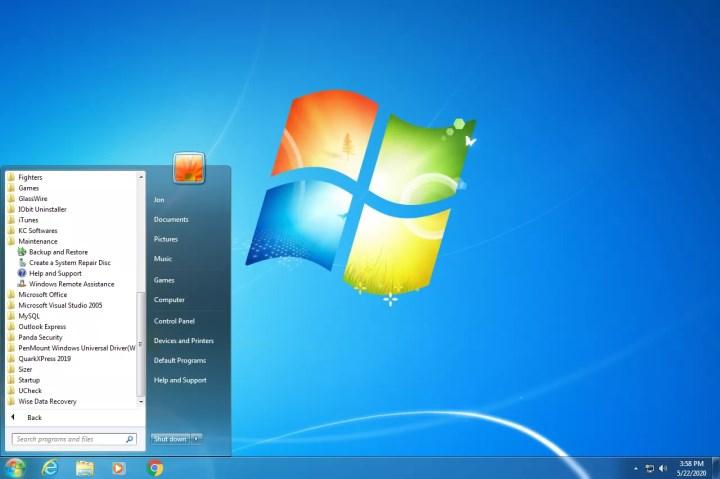Click the network icon in system tray

coord(649,468)
